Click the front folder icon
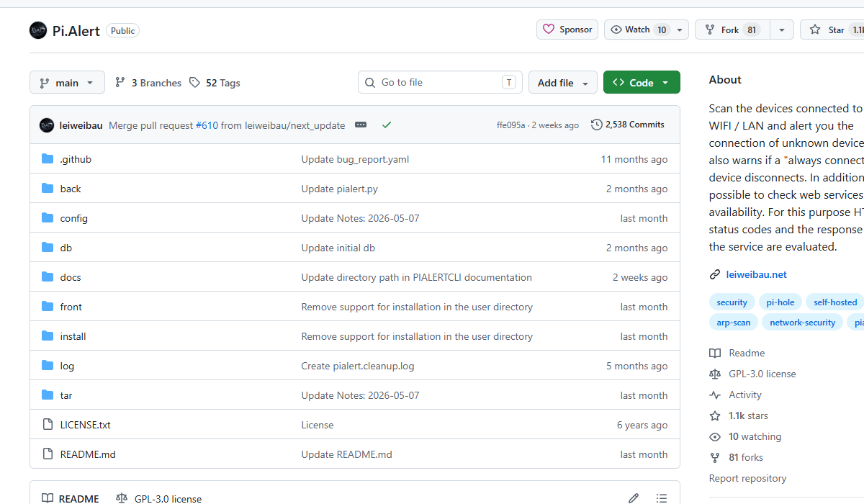Image resolution: width=864 pixels, height=504 pixels. point(48,307)
